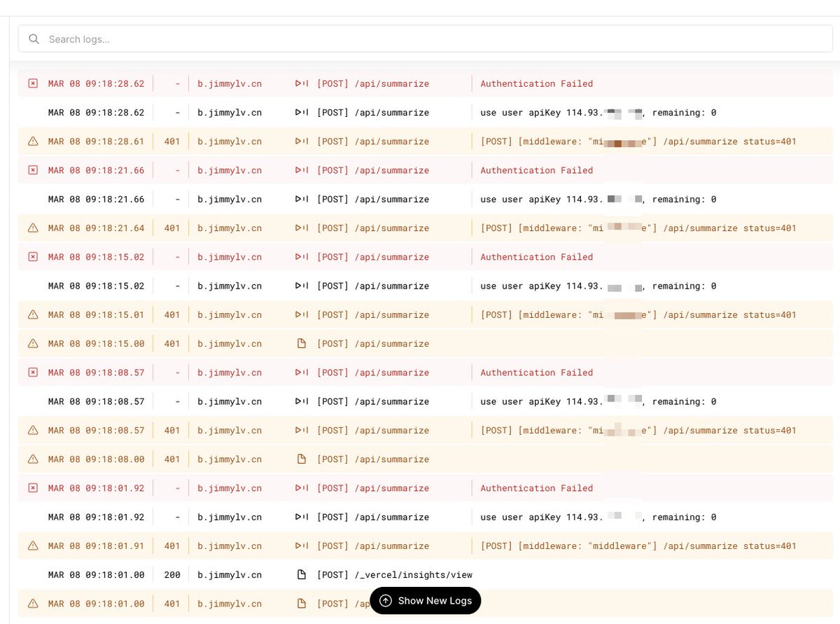840x624 pixels.
Task: Click the error icon on the 09:18:01.92 row
Action: pos(33,488)
